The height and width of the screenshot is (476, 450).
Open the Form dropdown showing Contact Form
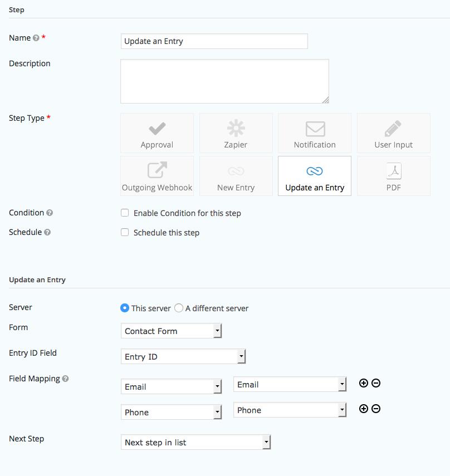click(171, 331)
